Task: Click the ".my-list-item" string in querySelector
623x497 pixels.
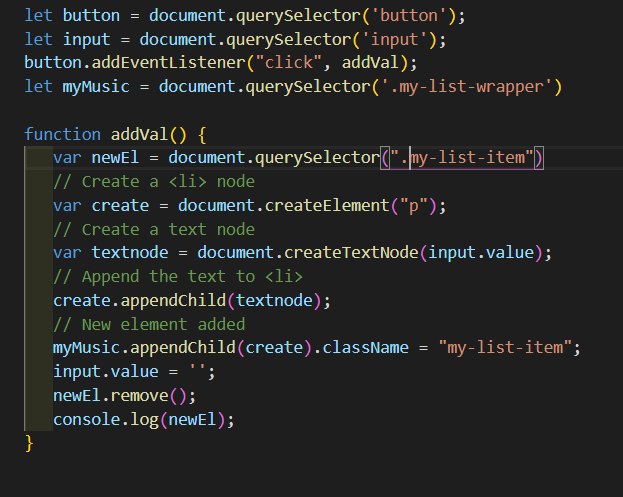Action: tap(462, 158)
